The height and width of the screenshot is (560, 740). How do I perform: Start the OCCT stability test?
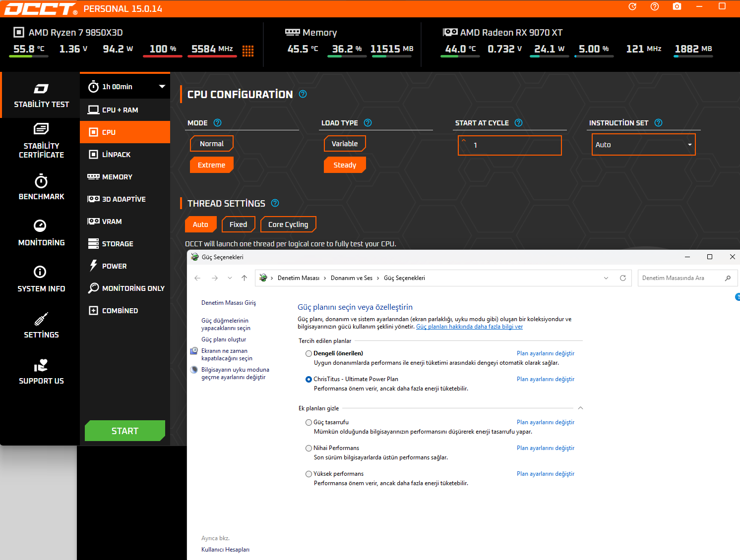point(125,431)
